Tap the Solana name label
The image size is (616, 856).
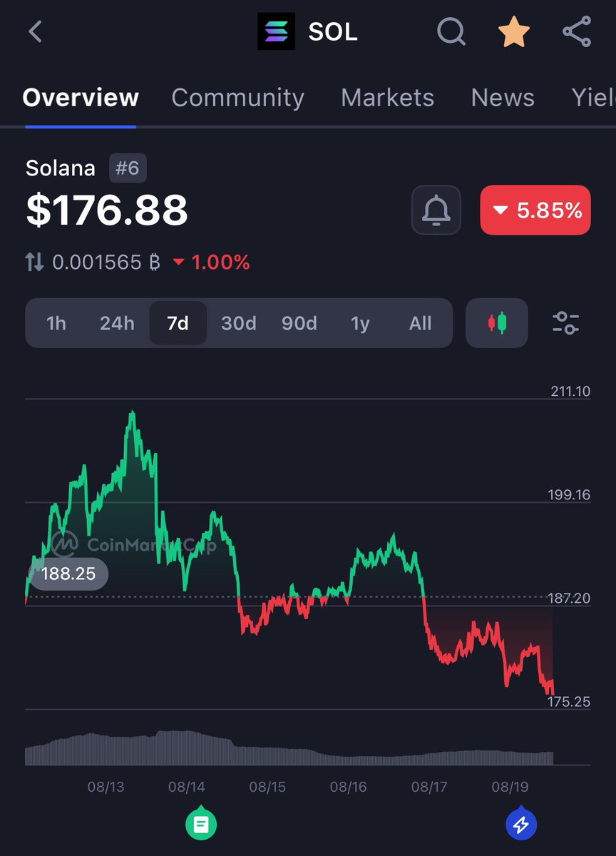pyautogui.click(x=61, y=168)
